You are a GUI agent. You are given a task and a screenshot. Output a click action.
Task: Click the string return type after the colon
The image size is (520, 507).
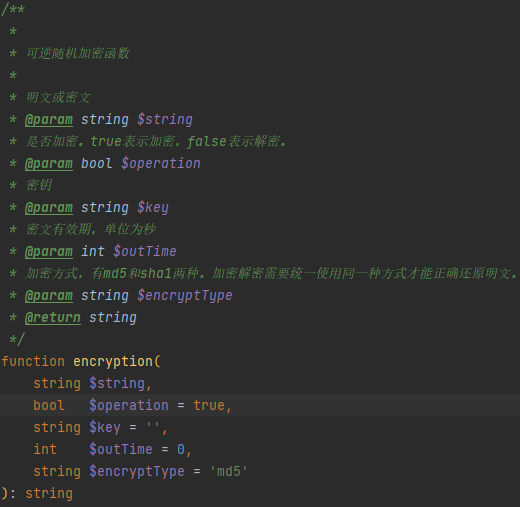(49, 494)
